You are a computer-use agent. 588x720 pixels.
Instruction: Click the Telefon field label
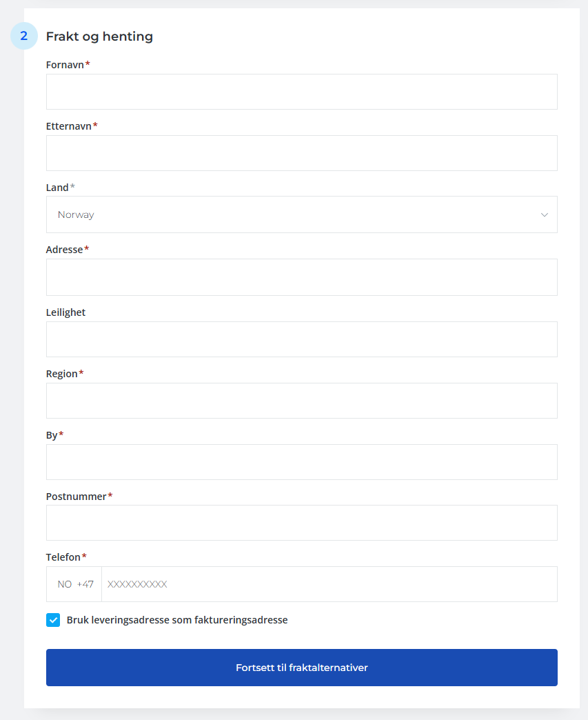click(x=63, y=557)
